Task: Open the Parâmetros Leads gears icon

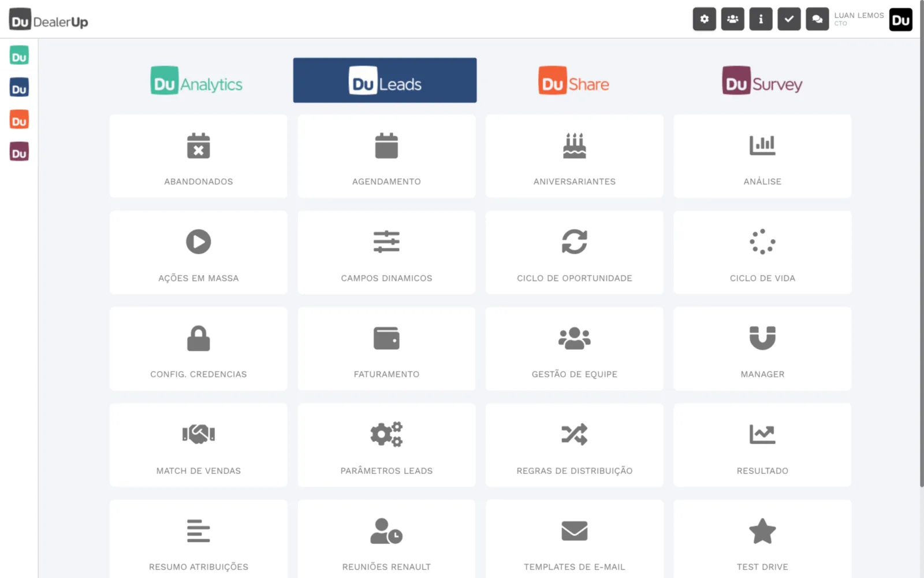Action: [386, 434]
